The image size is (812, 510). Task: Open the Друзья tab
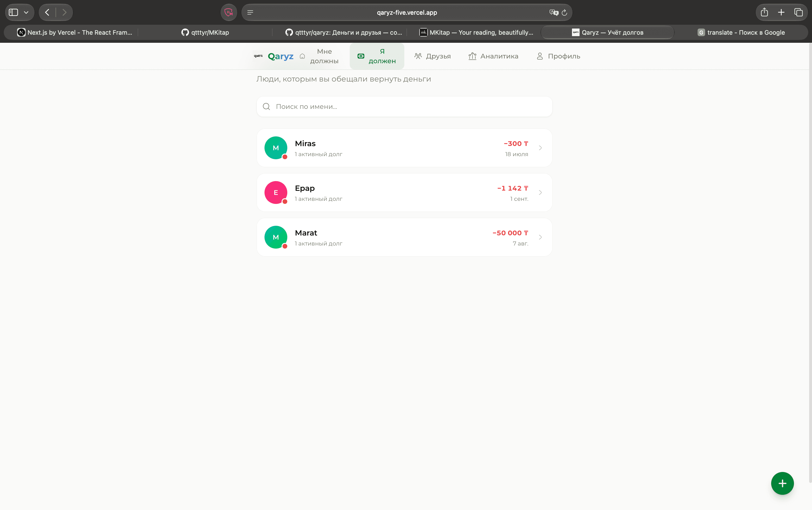point(432,56)
